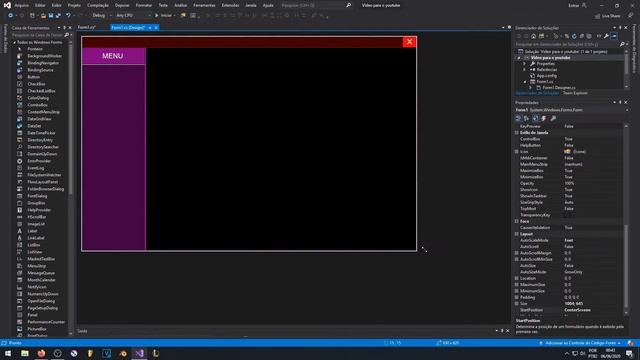Select Label control in the Toolbox
640x360 pixels.
[32, 231]
